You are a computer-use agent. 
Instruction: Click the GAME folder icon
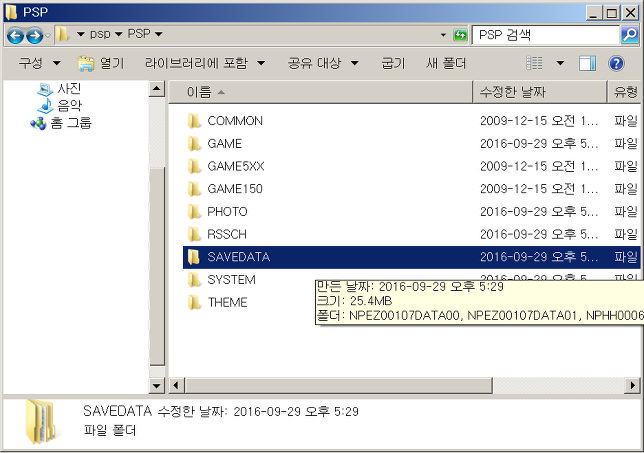(194, 144)
